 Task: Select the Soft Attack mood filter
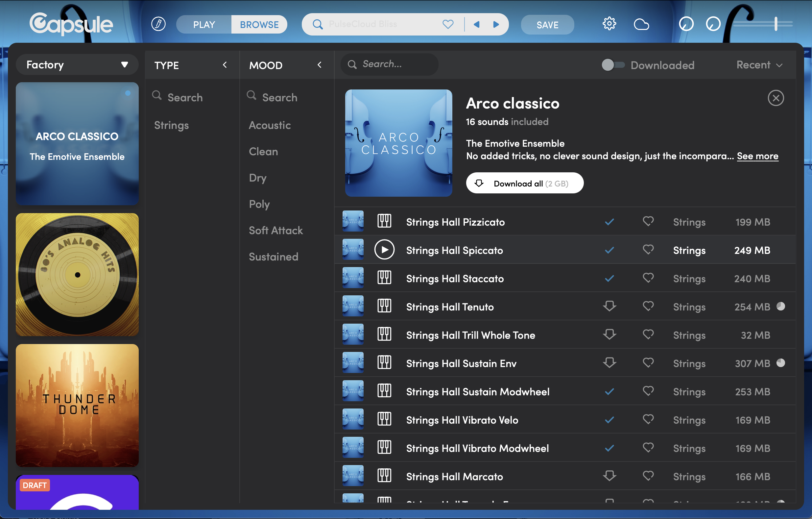pyautogui.click(x=275, y=231)
